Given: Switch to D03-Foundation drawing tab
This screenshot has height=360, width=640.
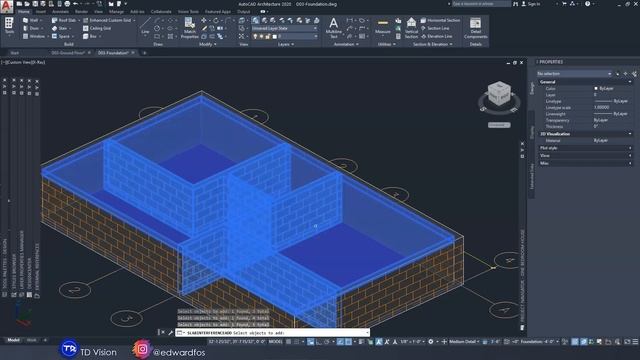Looking at the screenshot, I should pos(113,53).
